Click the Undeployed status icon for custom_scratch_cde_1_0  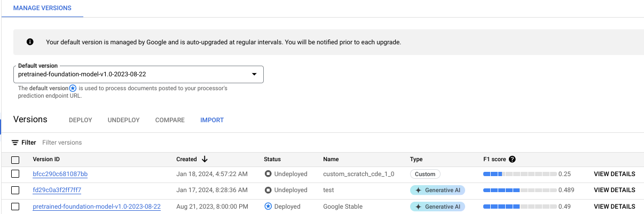[268, 174]
